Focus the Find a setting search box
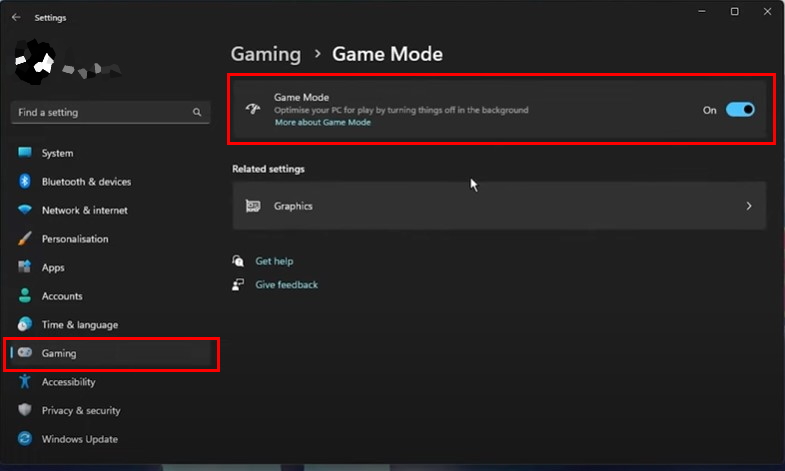Image resolution: width=785 pixels, height=471 pixels. point(110,112)
